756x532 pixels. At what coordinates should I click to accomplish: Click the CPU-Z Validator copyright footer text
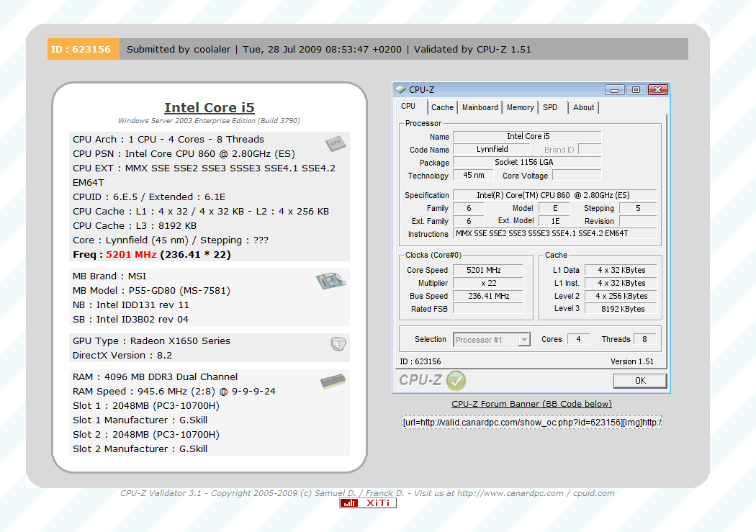click(367, 493)
